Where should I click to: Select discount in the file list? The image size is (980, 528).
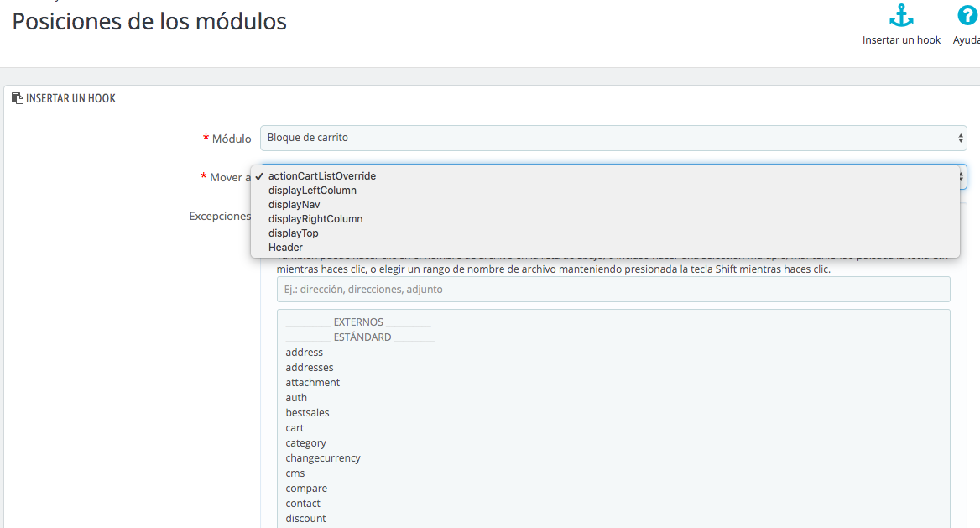pos(305,518)
